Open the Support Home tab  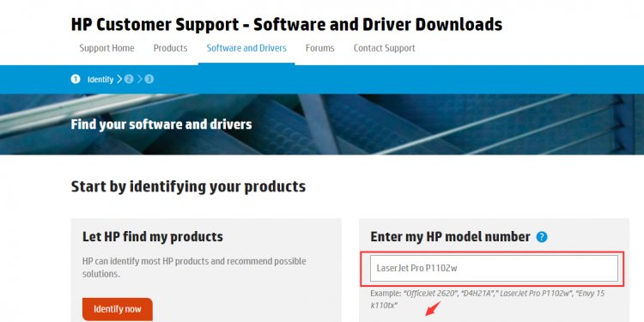[106, 48]
